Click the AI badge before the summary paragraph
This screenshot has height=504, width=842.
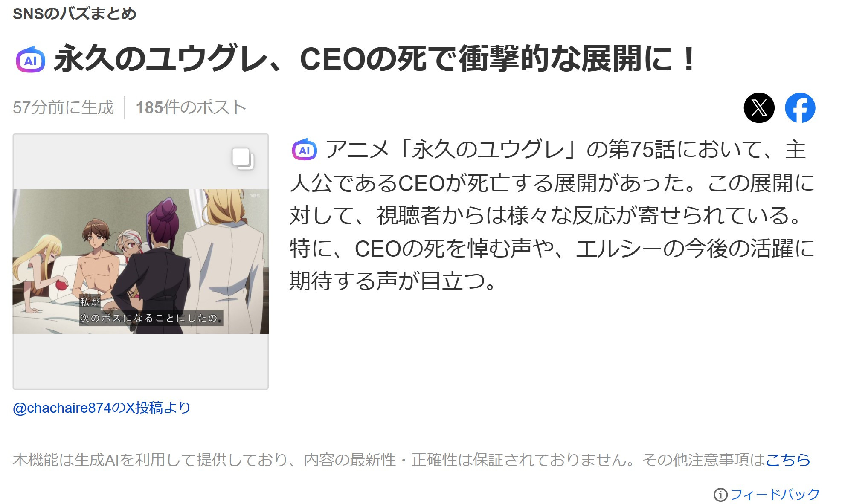304,149
